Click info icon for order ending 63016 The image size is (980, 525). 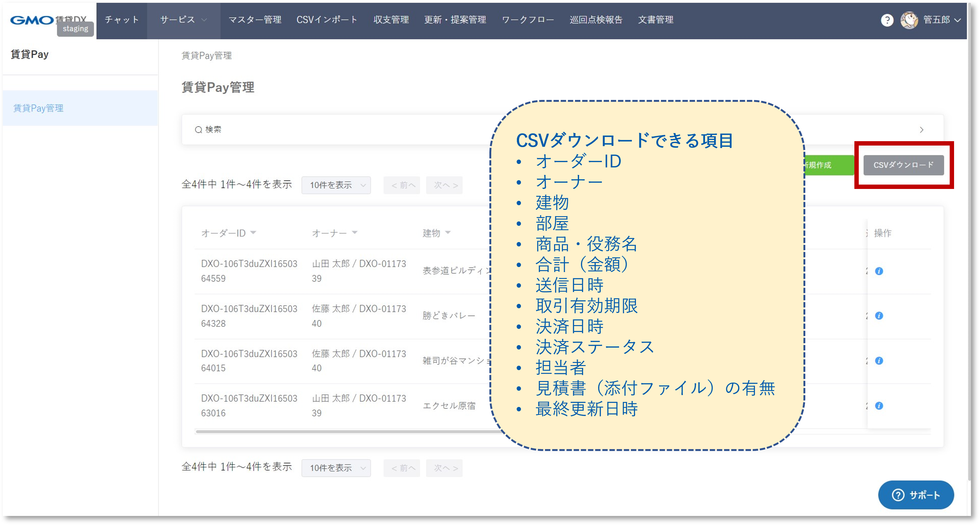pos(879,406)
